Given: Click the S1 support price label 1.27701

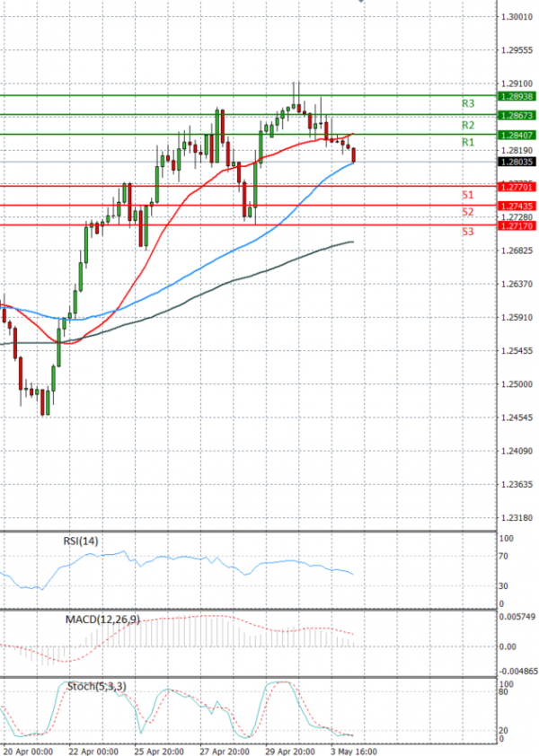Looking at the screenshot, I should click(517, 187).
